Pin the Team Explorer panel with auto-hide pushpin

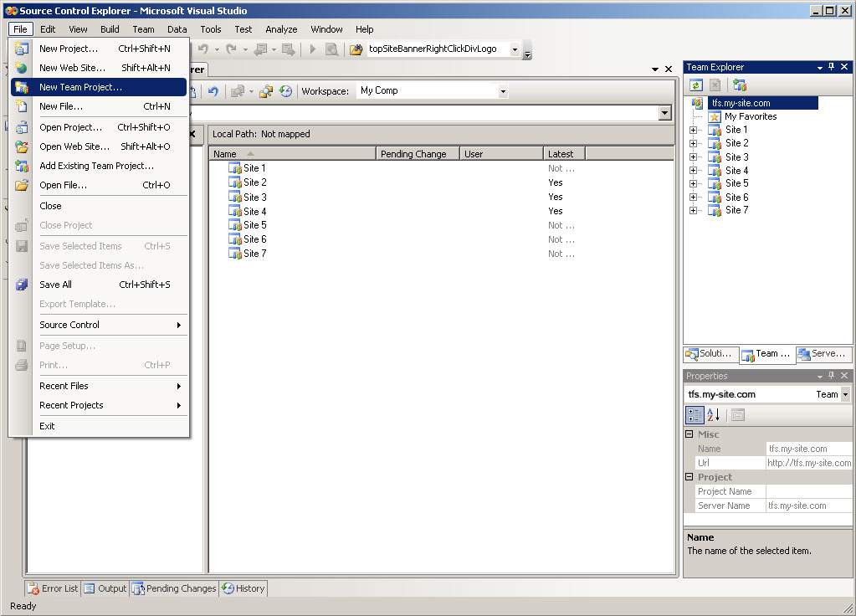[x=832, y=67]
